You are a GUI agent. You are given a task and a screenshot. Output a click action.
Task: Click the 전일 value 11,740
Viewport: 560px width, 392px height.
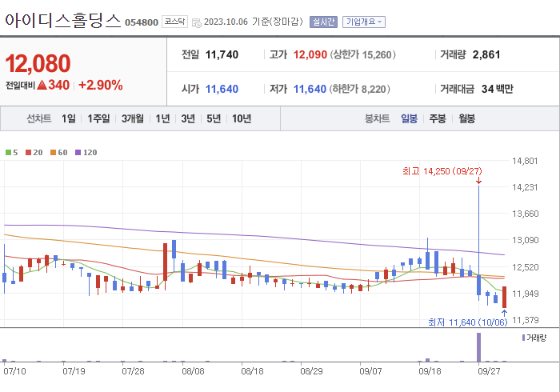click(222, 54)
